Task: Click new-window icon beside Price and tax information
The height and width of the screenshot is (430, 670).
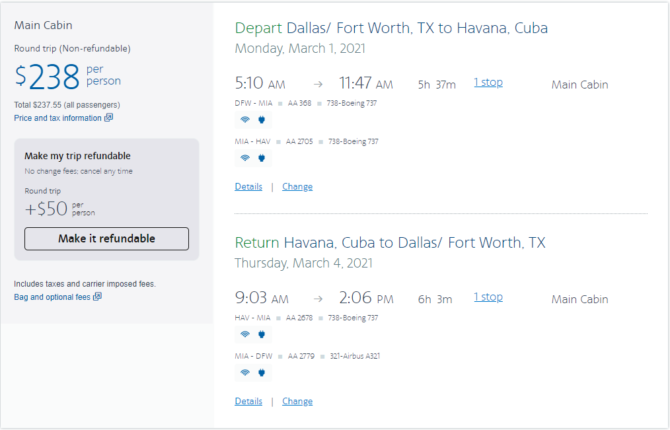Action: (109, 118)
